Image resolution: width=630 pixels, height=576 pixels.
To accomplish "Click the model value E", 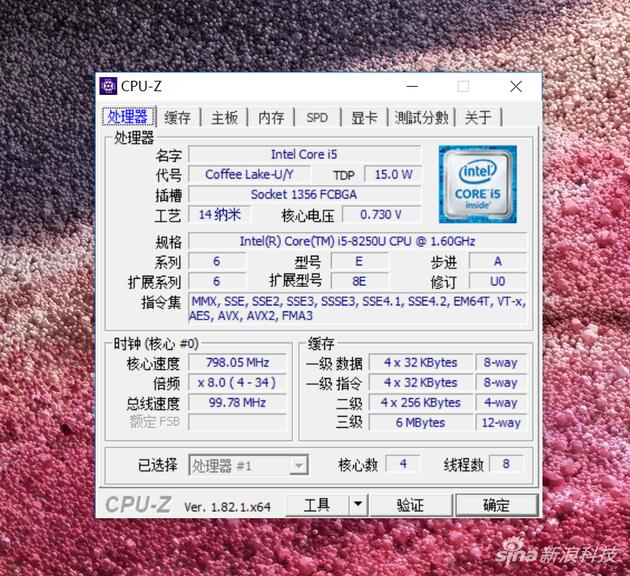I will [x=359, y=261].
